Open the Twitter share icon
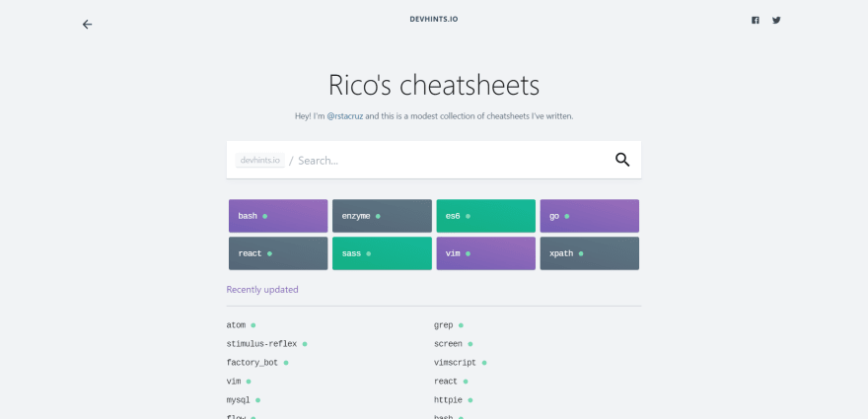Image resolution: width=868 pixels, height=419 pixels. click(776, 20)
